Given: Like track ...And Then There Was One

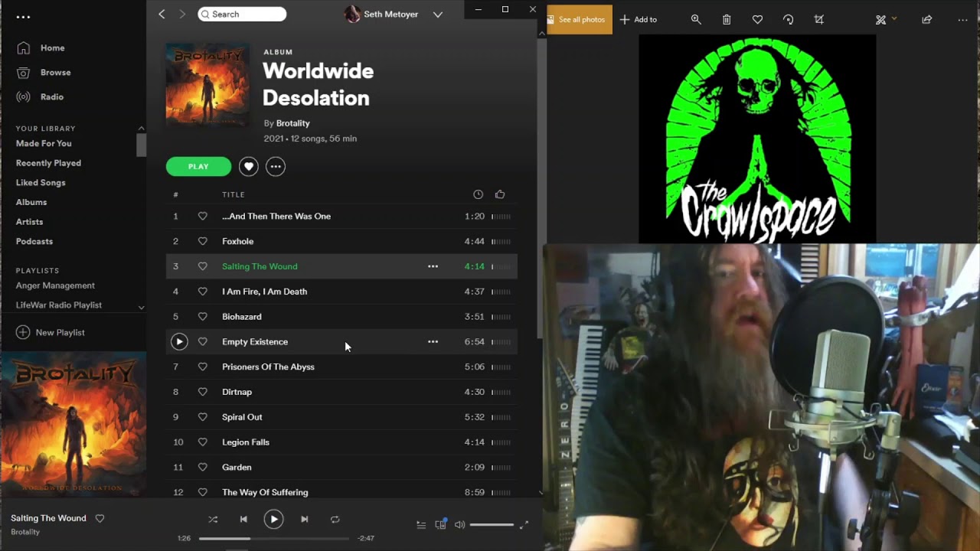Looking at the screenshot, I should pyautogui.click(x=202, y=217).
